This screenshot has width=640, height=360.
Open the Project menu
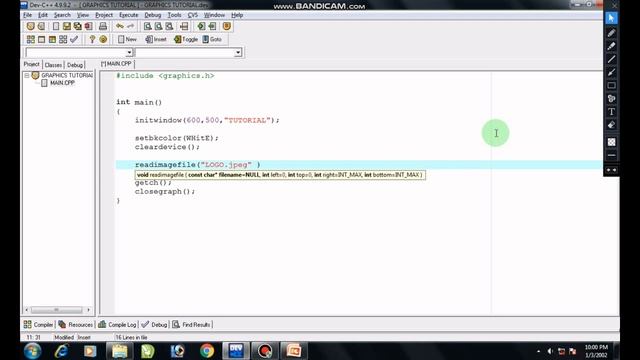pos(104,15)
